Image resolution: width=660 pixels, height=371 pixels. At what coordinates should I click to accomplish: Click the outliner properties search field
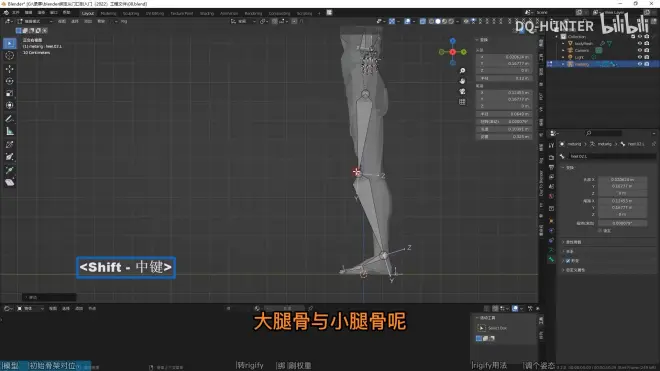click(x=604, y=133)
